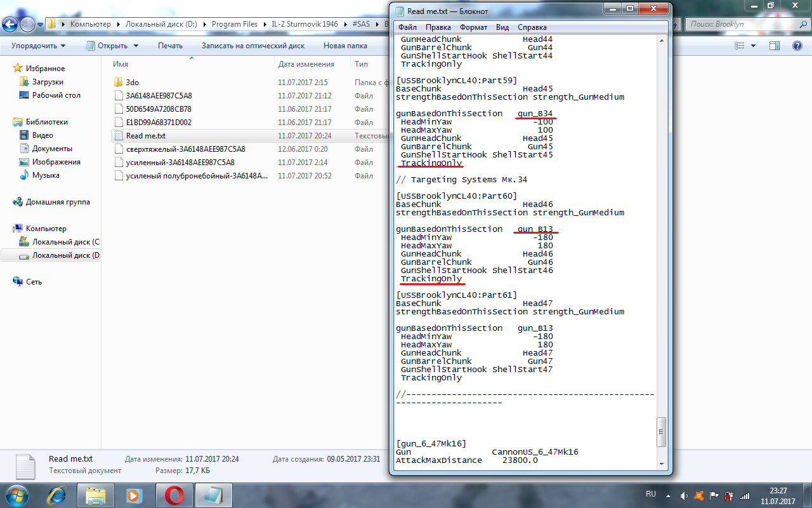812x508 pixels.
Task: Click the Сеть network icon
Action: pyautogui.click(x=18, y=282)
